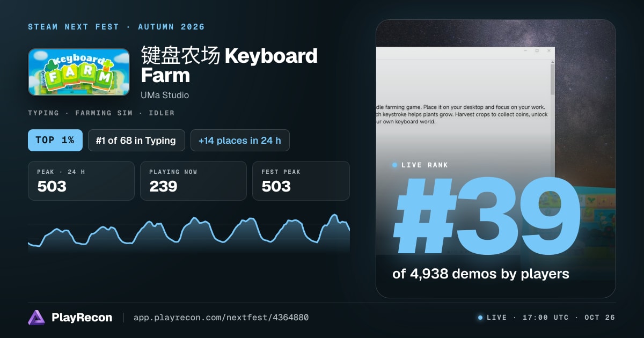Image resolution: width=644 pixels, height=338 pixels.
Task: Select the Peak 24 H stat card
Action: [81, 181]
